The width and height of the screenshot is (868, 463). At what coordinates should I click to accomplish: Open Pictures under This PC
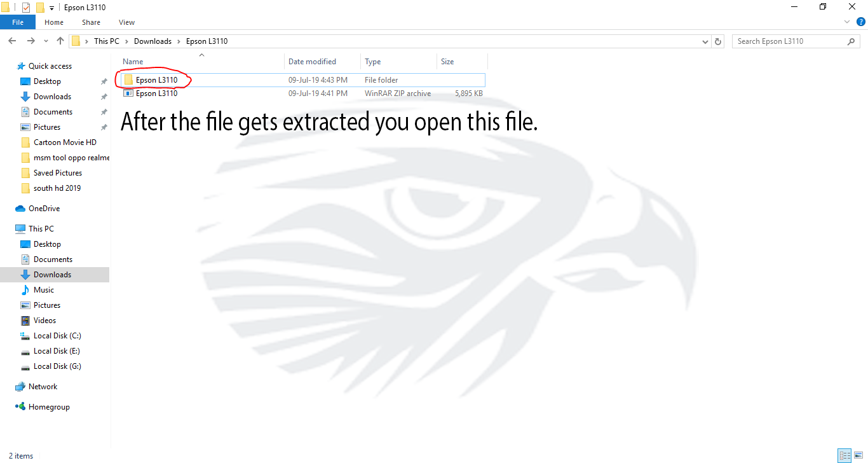[x=47, y=305]
